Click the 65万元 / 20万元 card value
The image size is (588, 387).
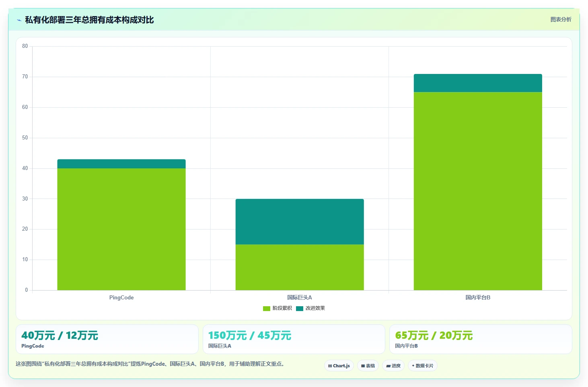pyautogui.click(x=434, y=335)
